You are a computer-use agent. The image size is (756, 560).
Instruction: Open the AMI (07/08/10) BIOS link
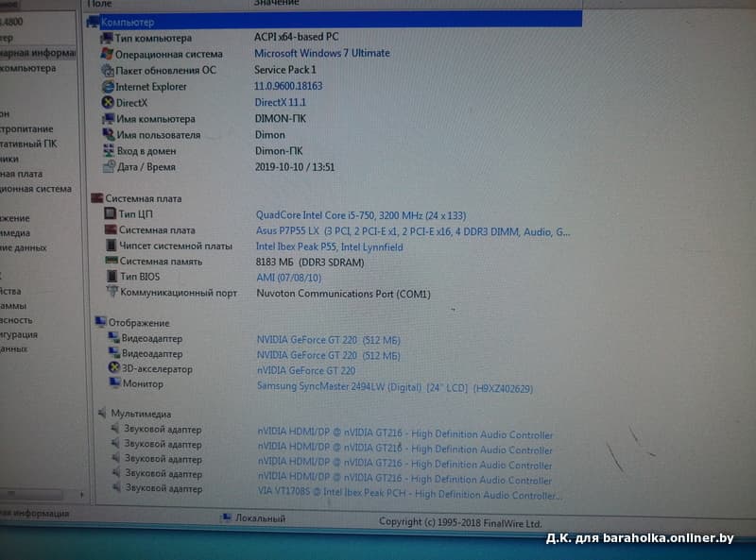(x=288, y=278)
